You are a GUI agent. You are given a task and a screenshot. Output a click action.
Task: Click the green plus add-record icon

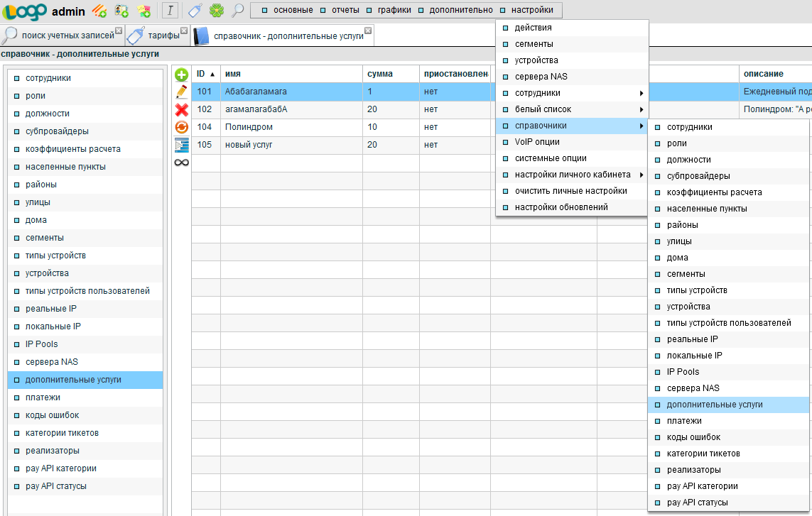tap(181, 75)
